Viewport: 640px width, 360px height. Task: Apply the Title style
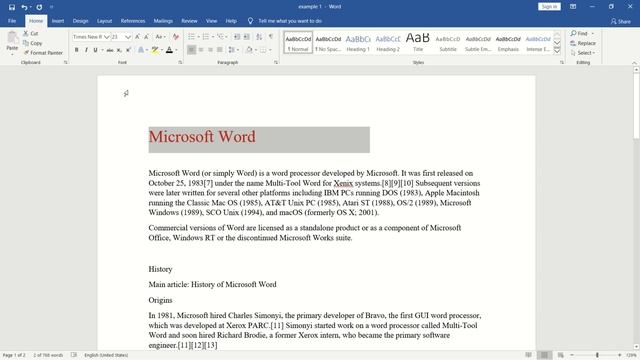point(418,42)
